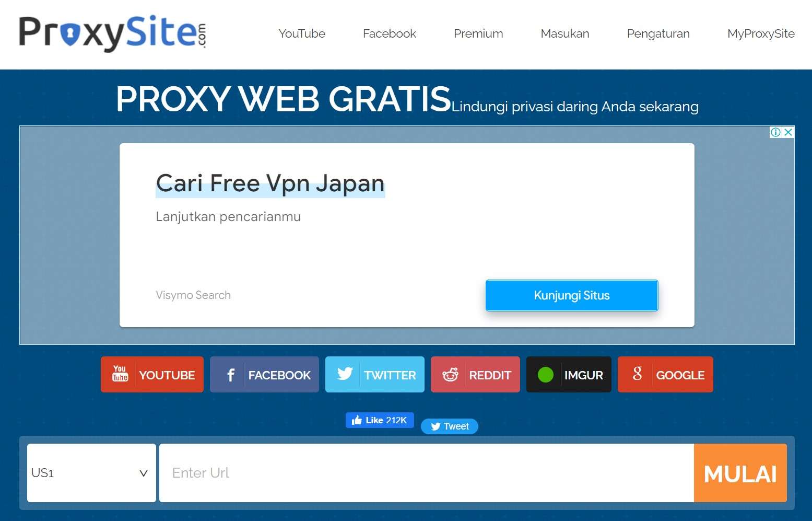Dismiss the advertisement with the X icon
This screenshot has width=812, height=521.
click(787, 132)
